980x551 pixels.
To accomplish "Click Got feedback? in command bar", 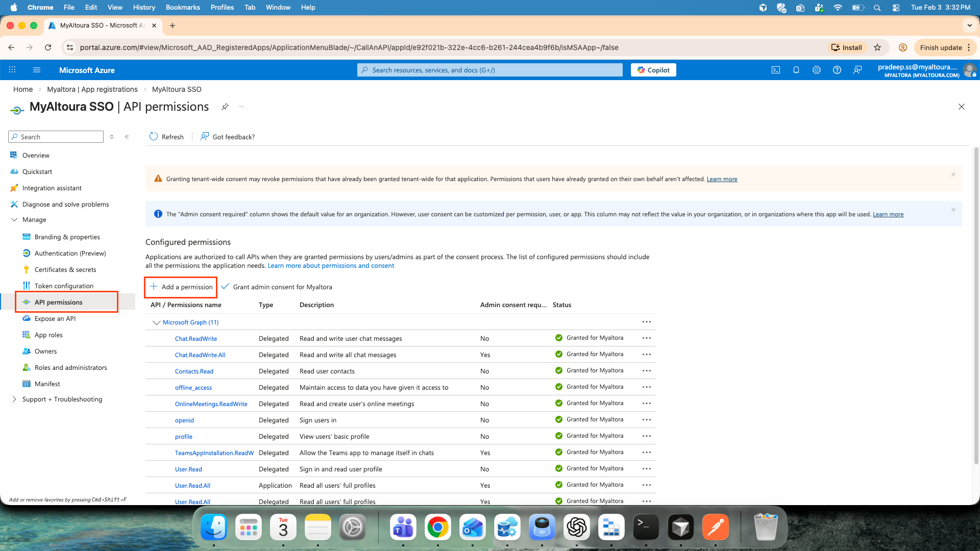I will pos(228,137).
